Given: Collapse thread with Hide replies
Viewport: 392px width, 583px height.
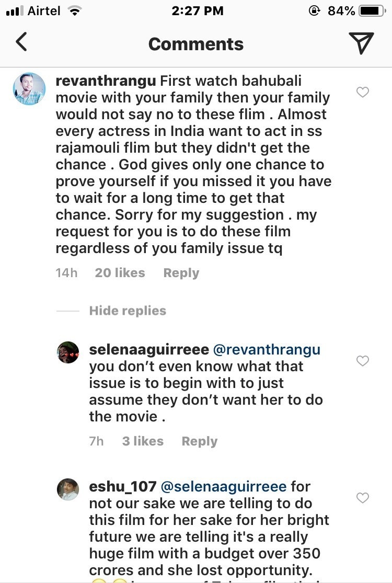Looking at the screenshot, I should [x=127, y=311].
